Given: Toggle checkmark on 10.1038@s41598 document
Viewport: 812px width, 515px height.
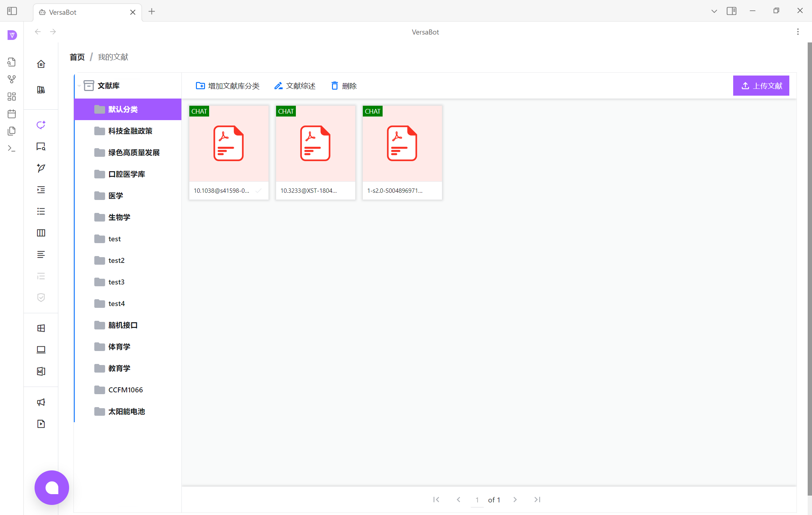Looking at the screenshot, I should 258,191.
